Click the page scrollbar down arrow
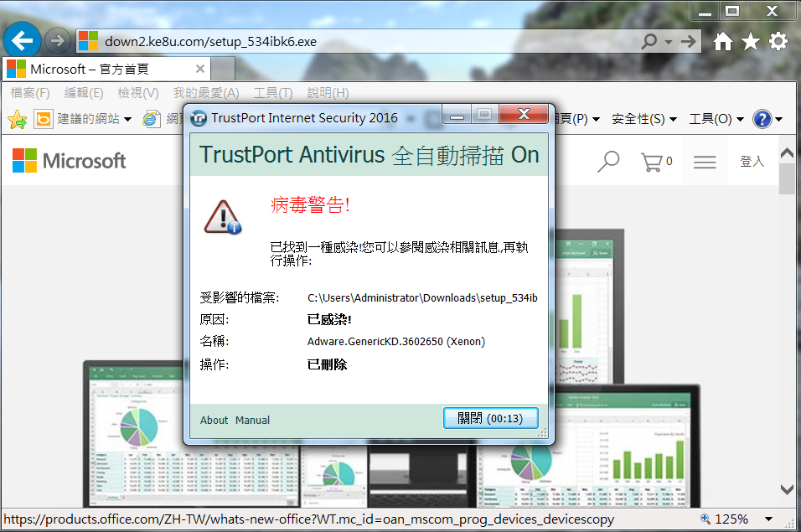801x532 pixels. [x=788, y=489]
